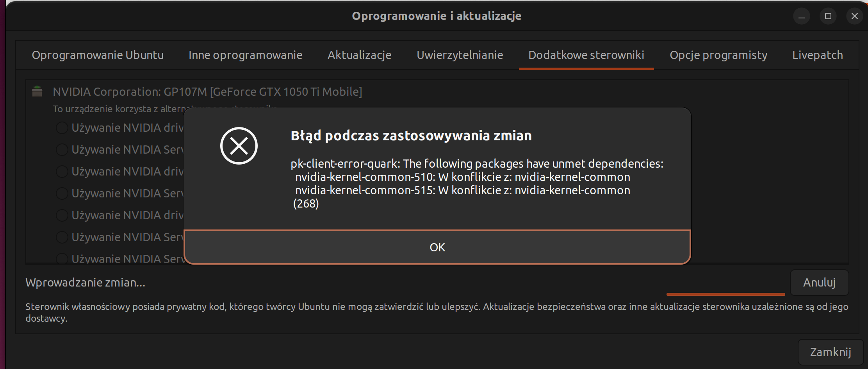
Task: Click the orange progress bar near Anuluj
Action: [x=726, y=294]
